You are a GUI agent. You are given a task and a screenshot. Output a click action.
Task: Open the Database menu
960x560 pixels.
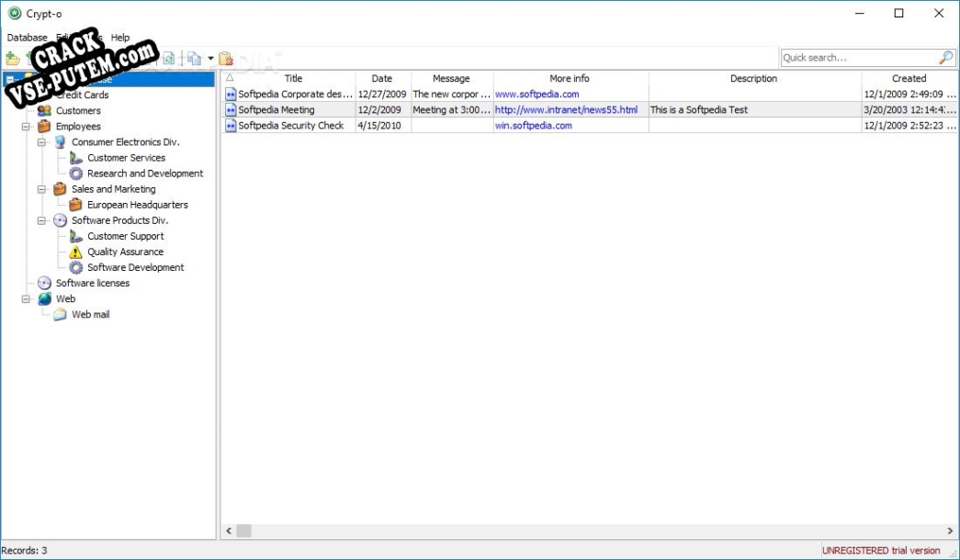tap(27, 38)
